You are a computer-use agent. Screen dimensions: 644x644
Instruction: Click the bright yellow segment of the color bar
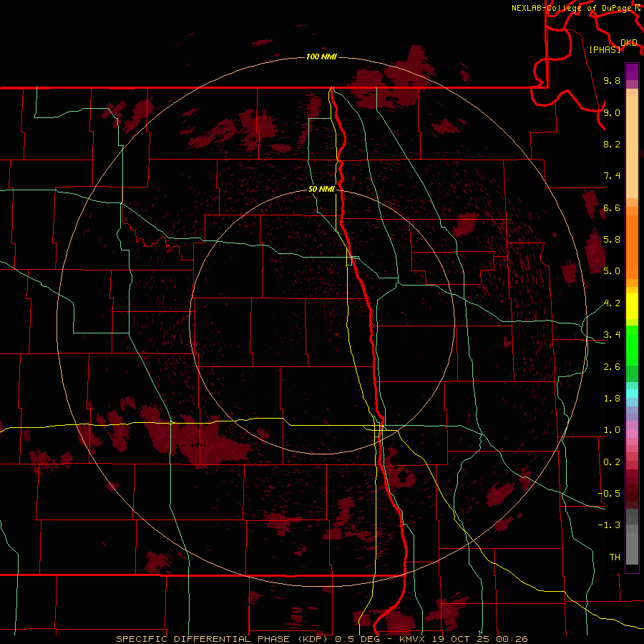(632, 306)
